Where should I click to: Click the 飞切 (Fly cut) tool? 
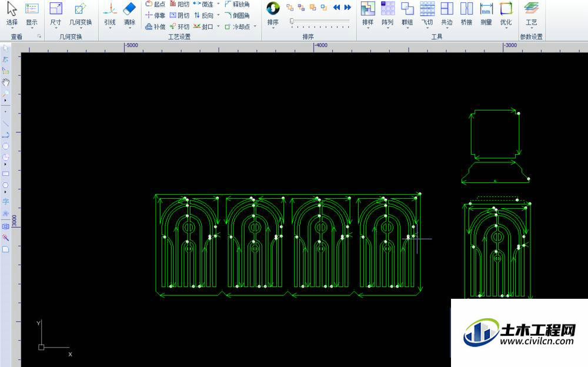pyautogui.click(x=427, y=14)
